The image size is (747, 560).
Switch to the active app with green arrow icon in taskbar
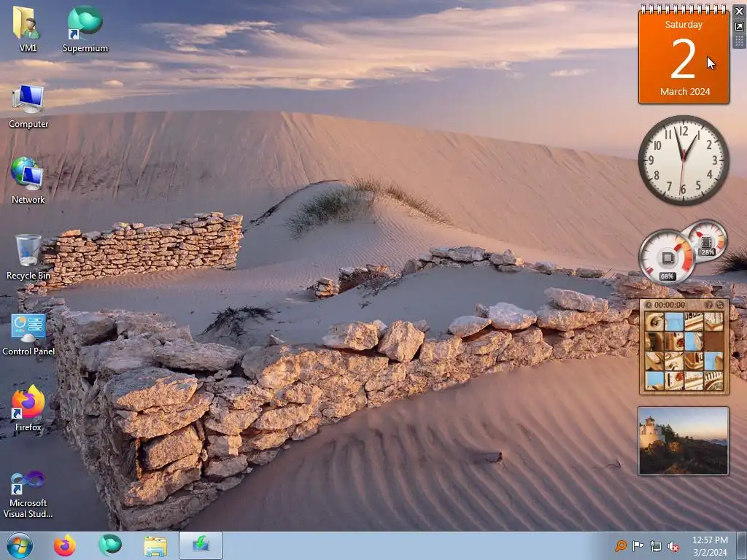click(x=201, y=545)
